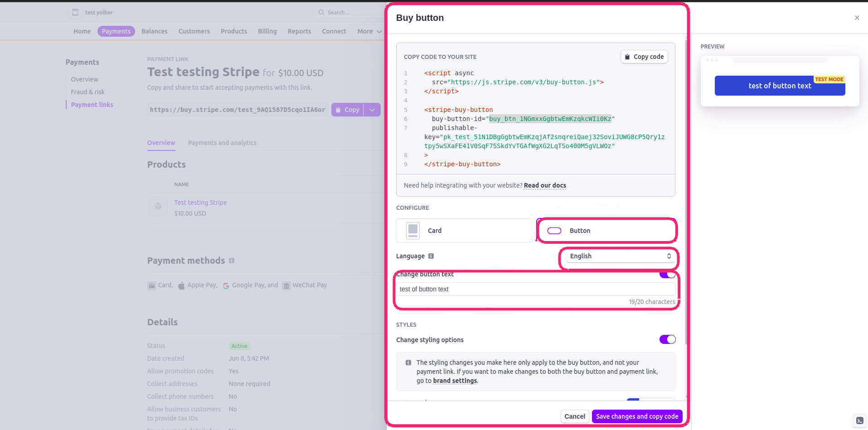868x430 pixels.
Task: Click the info icon in styling notice
Action: tap(408, 362)
